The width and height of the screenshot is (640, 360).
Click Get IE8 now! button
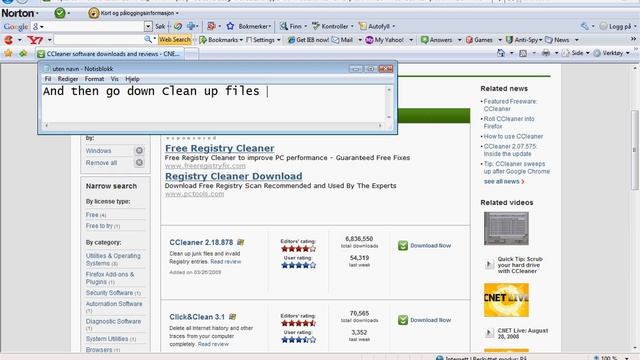pos(309,40)
